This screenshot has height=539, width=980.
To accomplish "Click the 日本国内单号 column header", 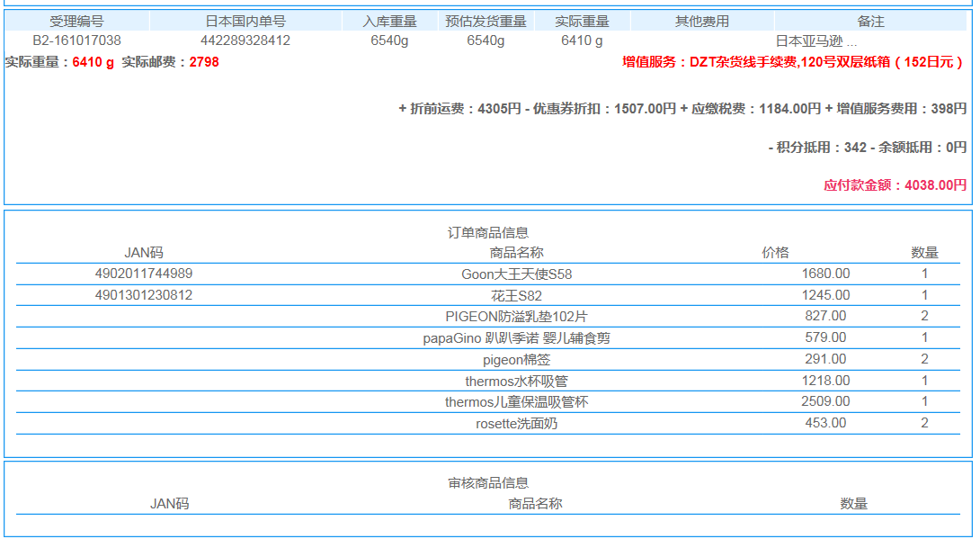I will tap(245, 22).
